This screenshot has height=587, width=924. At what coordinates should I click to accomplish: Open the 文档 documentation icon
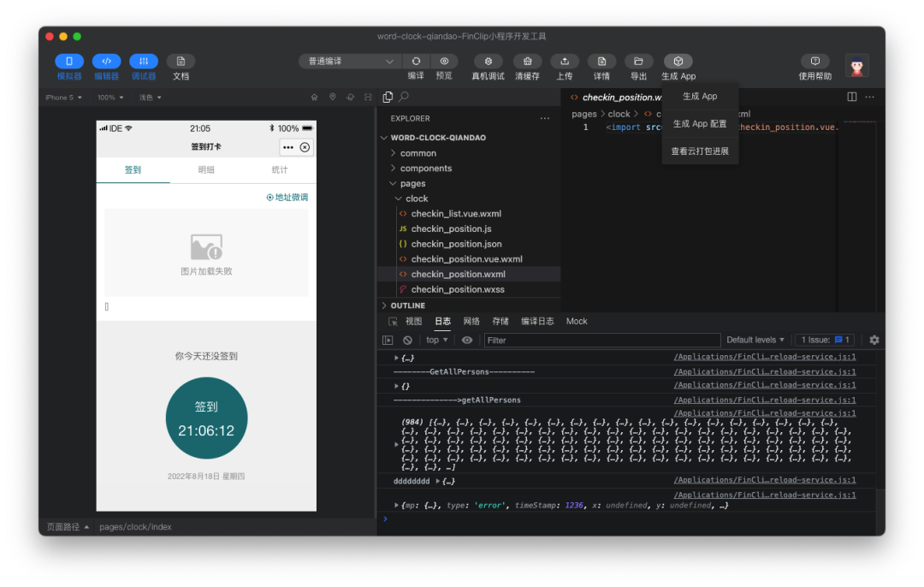click(181, 62)
